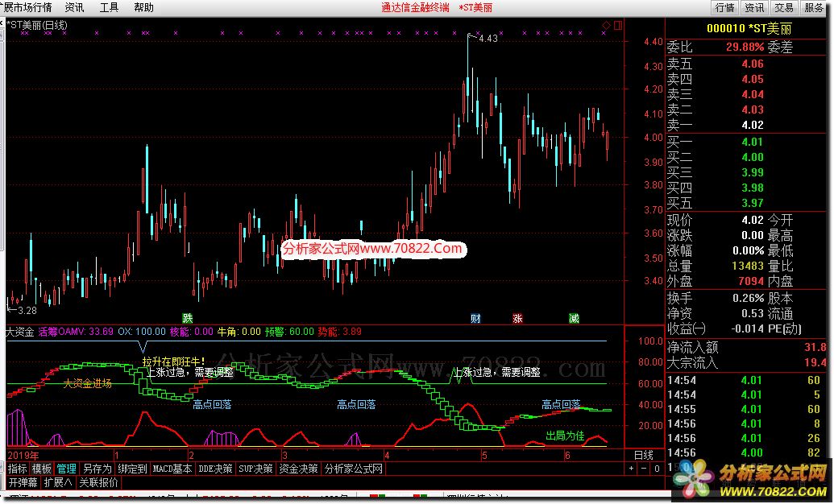Viewport: 834px width, 504px height.
Task: Click the 净流入额 row
Action: 747,348
